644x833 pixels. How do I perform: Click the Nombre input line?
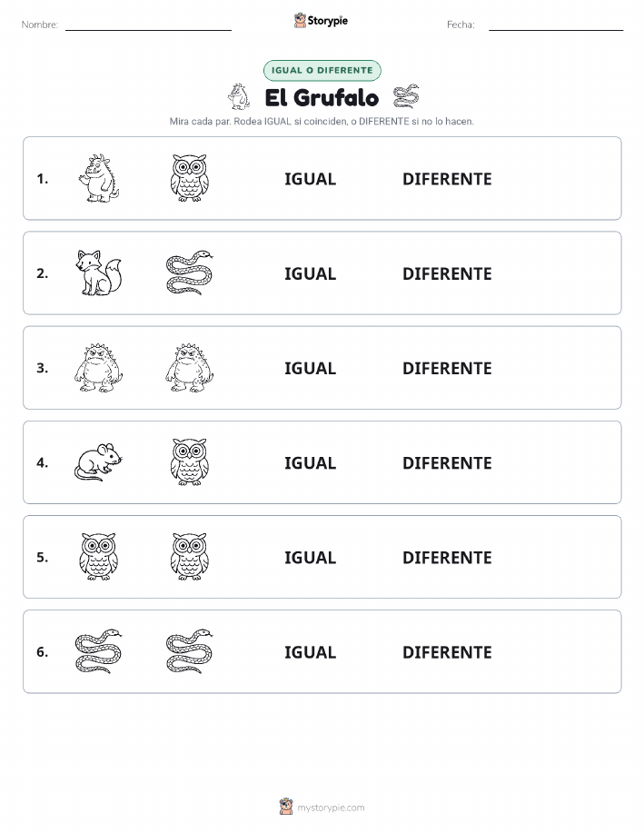148,25
